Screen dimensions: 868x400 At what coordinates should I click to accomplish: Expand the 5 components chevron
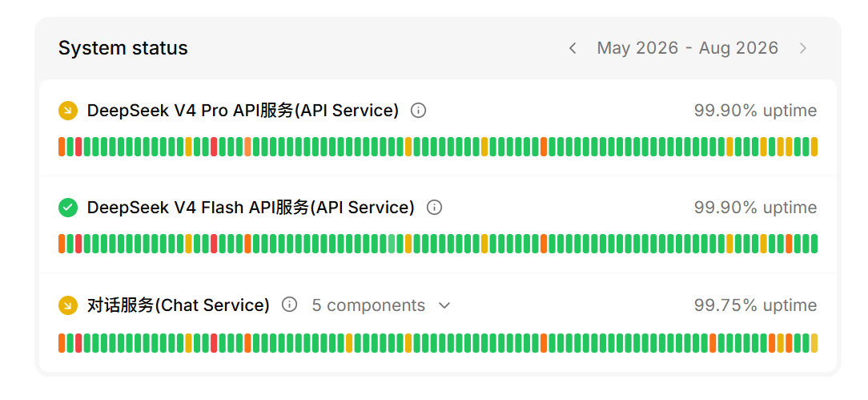444,305
